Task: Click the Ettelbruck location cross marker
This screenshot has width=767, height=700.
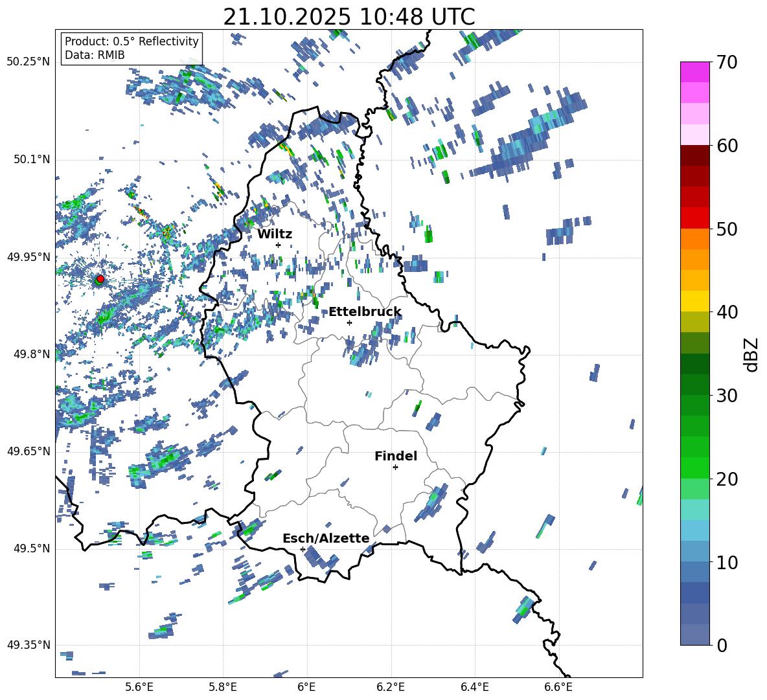Action: (349, 322)
